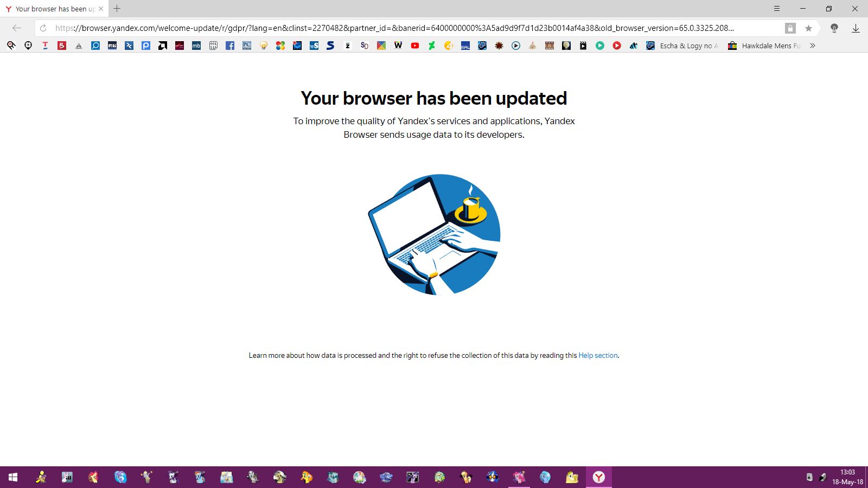Open the four colored circles bookmark
This screenshot has height=488, width=868.
point(280,46)
